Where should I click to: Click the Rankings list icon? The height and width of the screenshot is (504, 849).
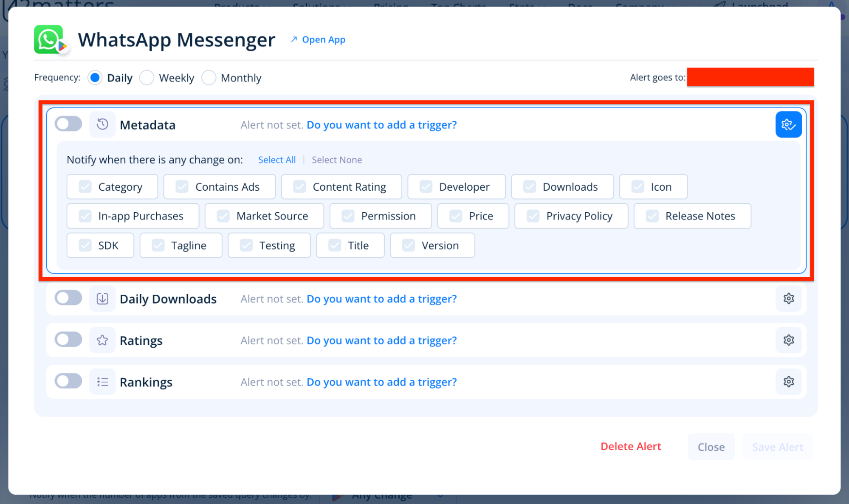pyautogui.click(x=102, y=382)
